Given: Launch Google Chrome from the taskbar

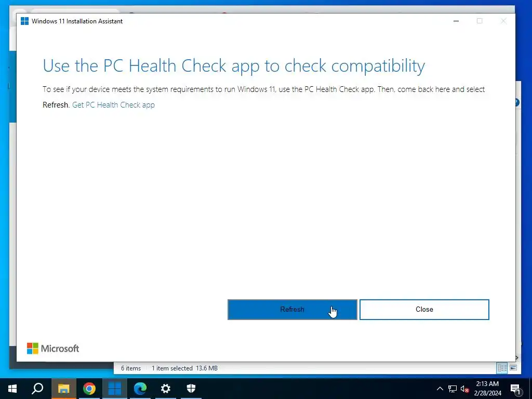Looking at the screenshot, I should click(89, 389).
